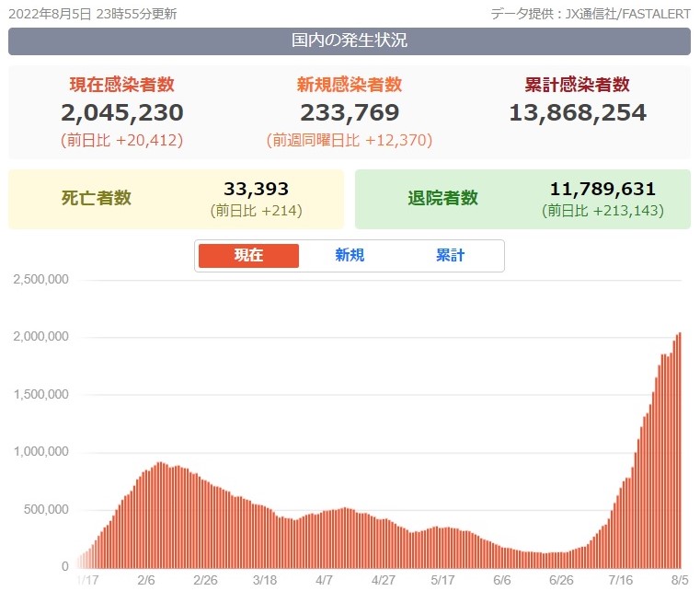
Task: Click the 6/26 x-axis date label
Action: click(x=561, y=580)
